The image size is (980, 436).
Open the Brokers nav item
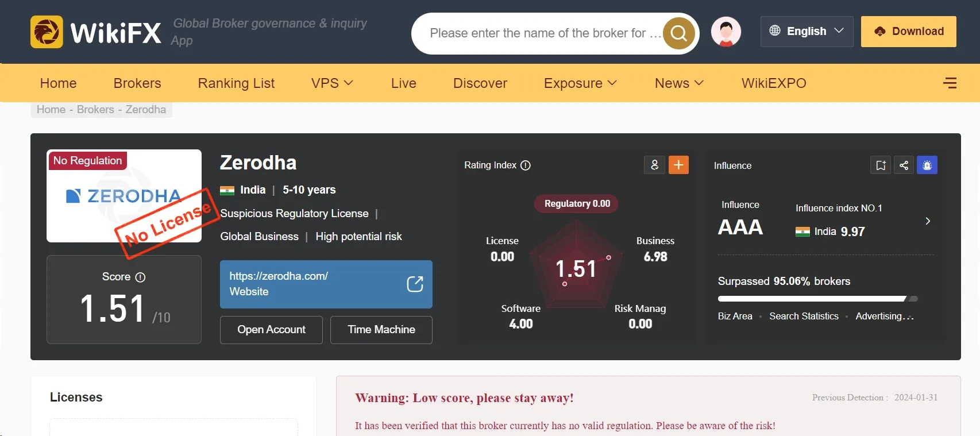[137, 83]
